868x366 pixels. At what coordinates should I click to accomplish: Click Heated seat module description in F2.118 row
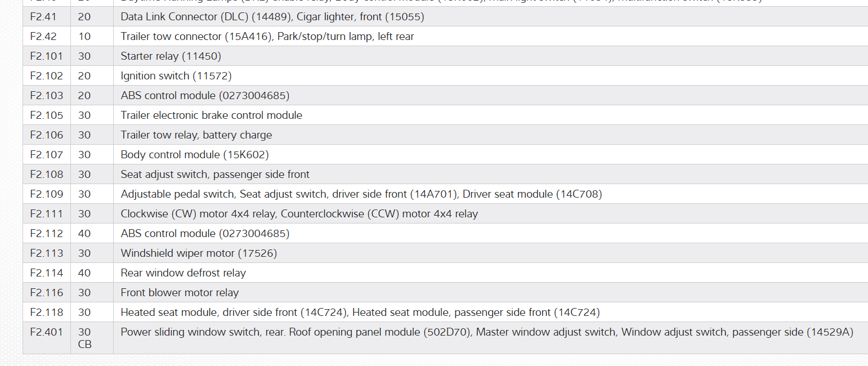(360, 313)
